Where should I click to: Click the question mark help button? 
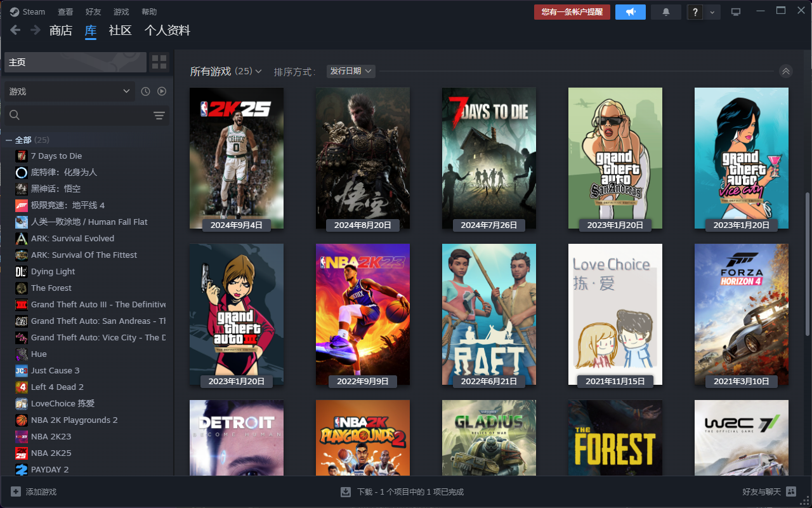[x=695, y=12]
